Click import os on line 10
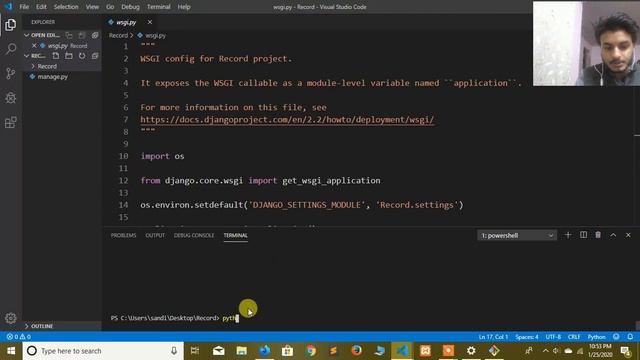This screenshot has height=360, width=640. point(162,156)
